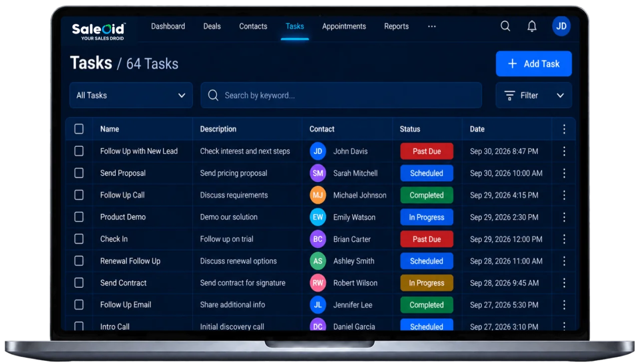The image size is (639, 364).
Task: Open row menu for Follow Up Call
Action: [x=564, y=195]
